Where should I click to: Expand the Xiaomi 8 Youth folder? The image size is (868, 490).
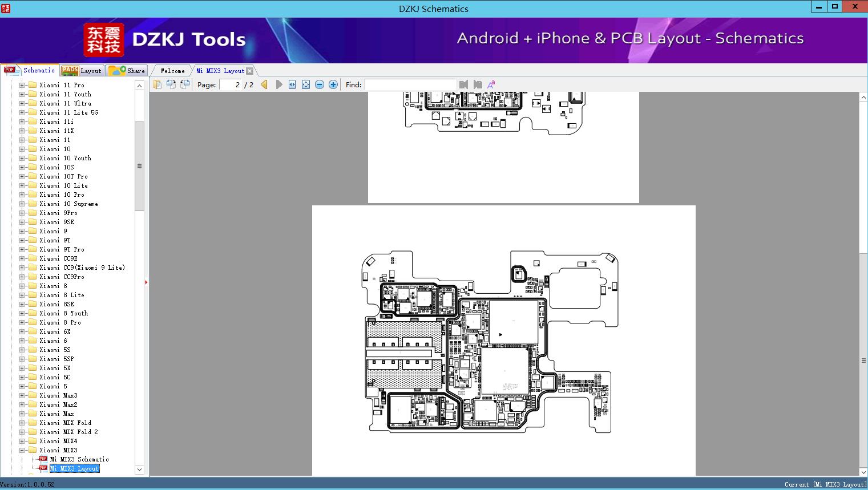coord(22,313)
